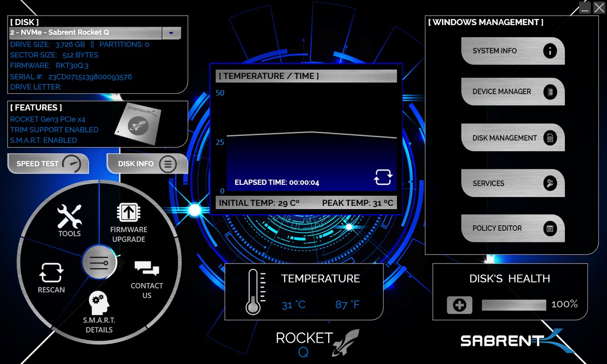Click the graph axis label 50
Screen dimensions: 607x364
click(220, 93)
